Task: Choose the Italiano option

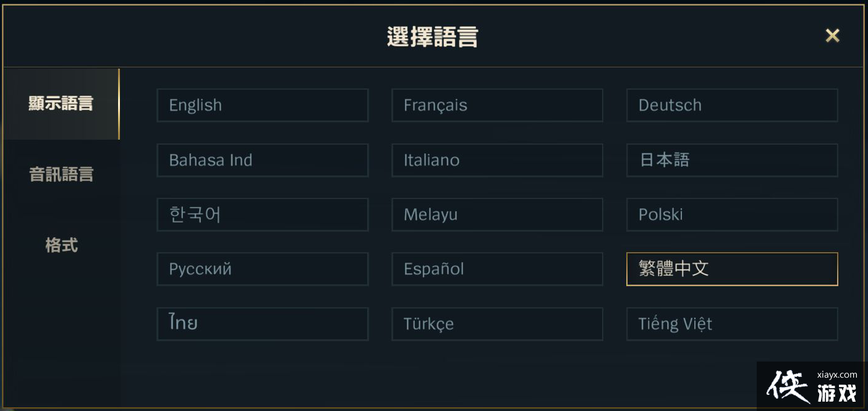Action: [497, 160]
